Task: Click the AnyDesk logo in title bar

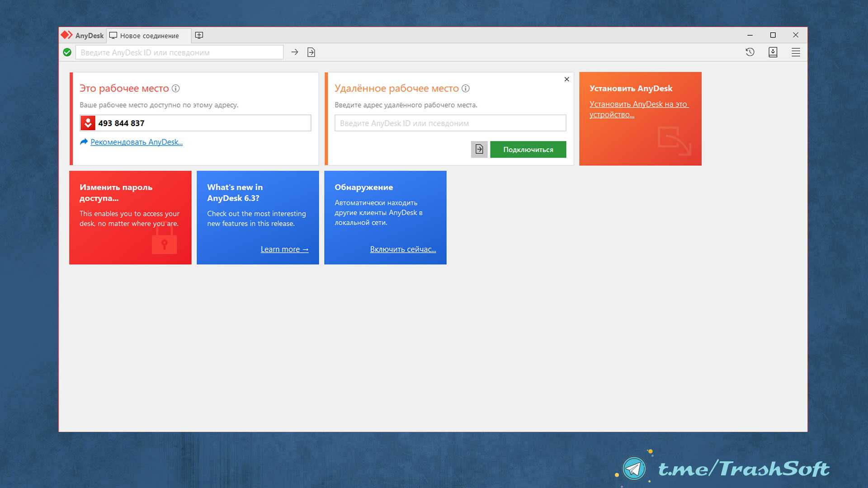Action: pyautogui.click(x=66, y=35)
